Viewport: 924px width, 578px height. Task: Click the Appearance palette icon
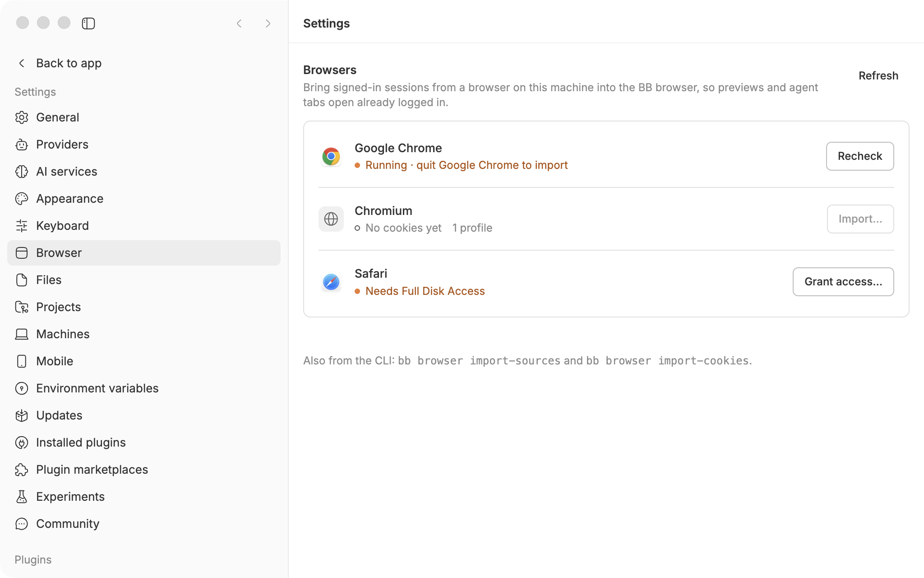tap(22, 199)
